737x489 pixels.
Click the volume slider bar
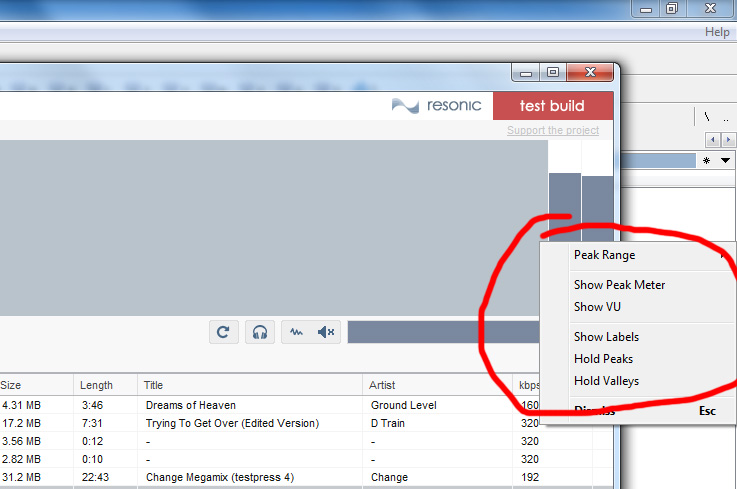pyautogui.click(x=440, y=332)
